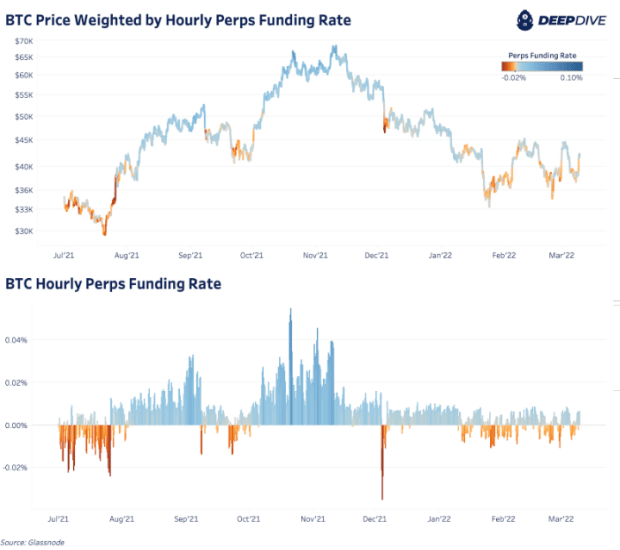The height and width of the screenshot is (550, 620).
Task: Select the -0.02% legend minimum label
Action: point(514,78)
